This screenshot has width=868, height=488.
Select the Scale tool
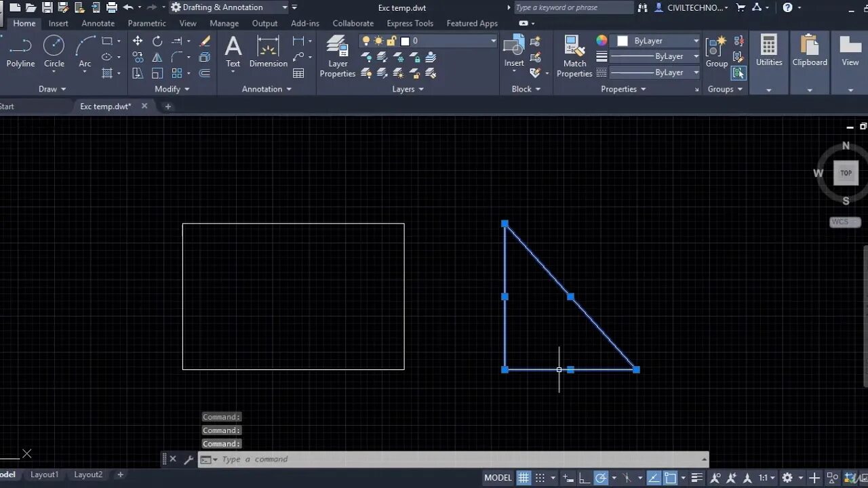pyautogui.click(x=157, y=73)
